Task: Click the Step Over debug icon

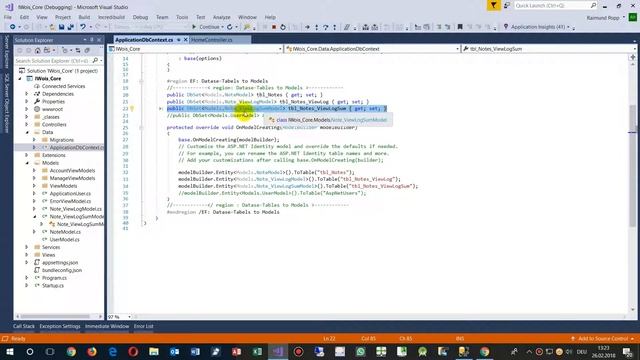Action: pos(326,27)
